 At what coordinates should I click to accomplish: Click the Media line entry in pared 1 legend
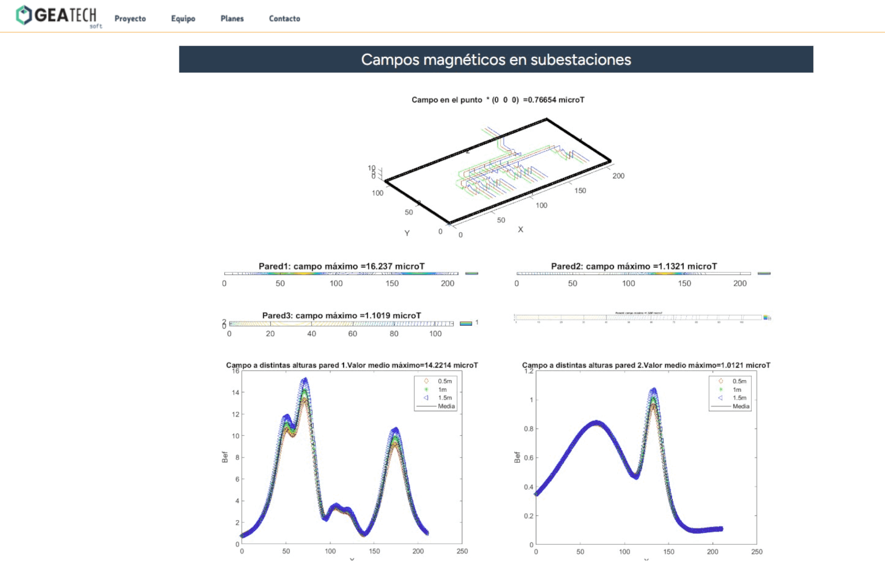pos(427,406)
